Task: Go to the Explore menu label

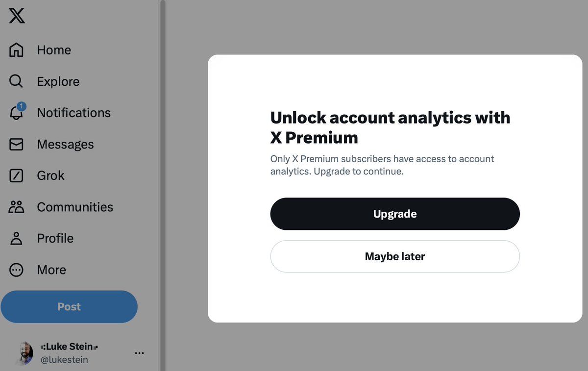Action: point(58,81)
